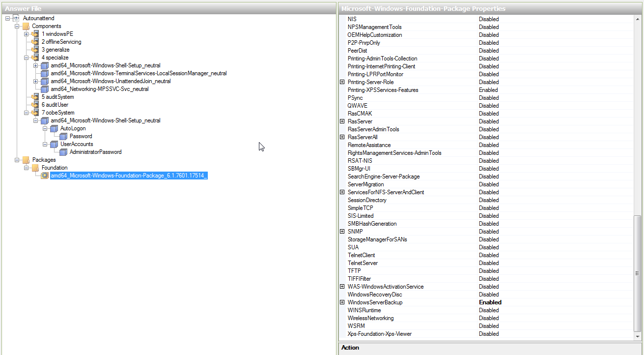This screenshot has height=355, width=644.
Task: Click the Foundation-Package Properties pane header
Action: [490, 8]
